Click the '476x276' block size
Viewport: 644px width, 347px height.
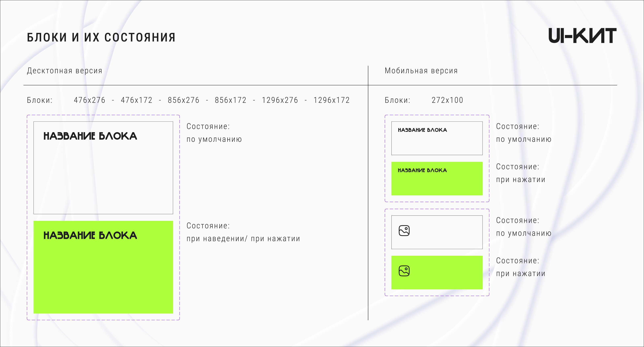coord(90,100)
